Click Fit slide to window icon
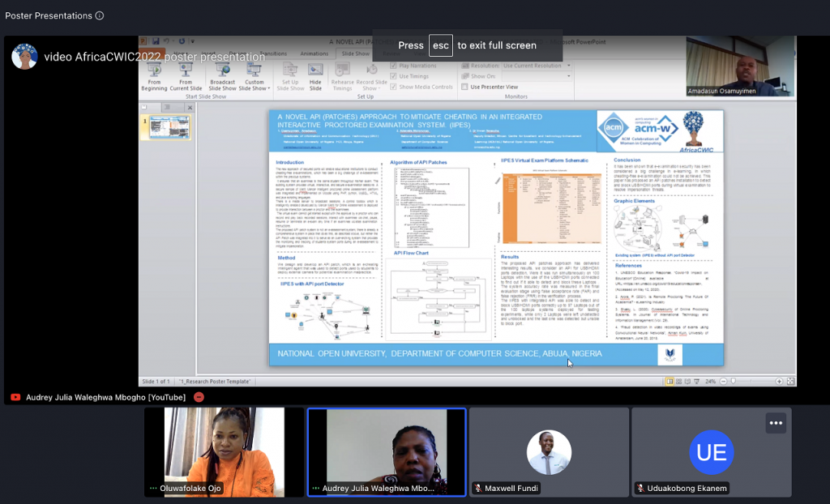This screenshot has width=830, height=504. (789, 381)
